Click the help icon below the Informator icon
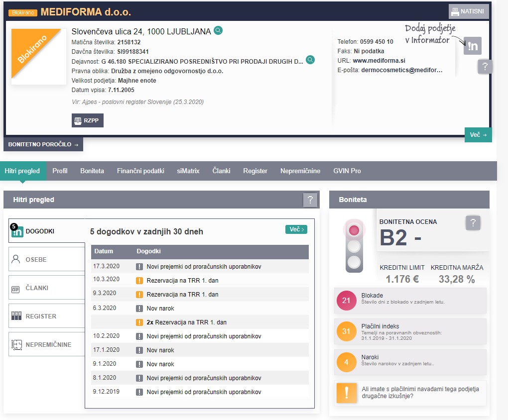Viewport: 508px width, 420px height. pos(485,67)
